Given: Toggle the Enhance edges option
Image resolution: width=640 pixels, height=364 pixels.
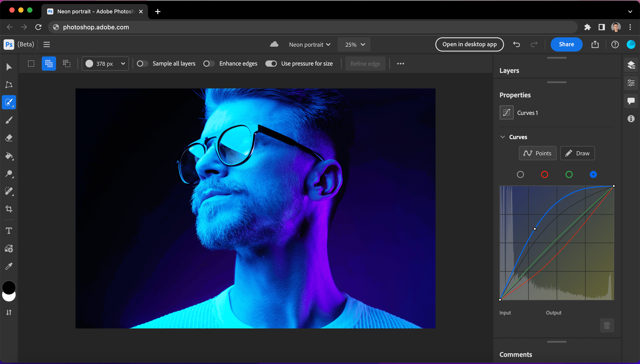Looking at the screenshot, I should [207, 64].
